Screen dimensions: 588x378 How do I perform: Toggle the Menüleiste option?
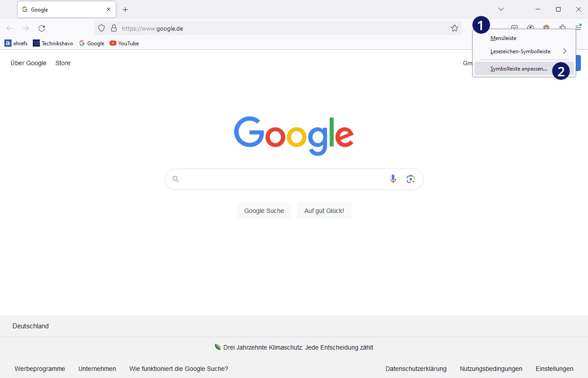point(524,38)
